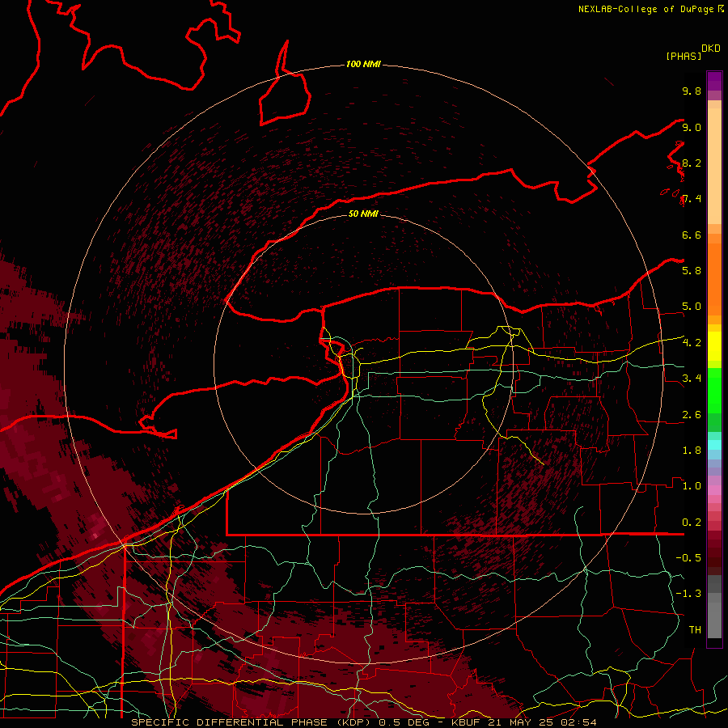Click the 5.0 legend value
The height and width of the screenshot is (728, 728).
pos(692,307)
